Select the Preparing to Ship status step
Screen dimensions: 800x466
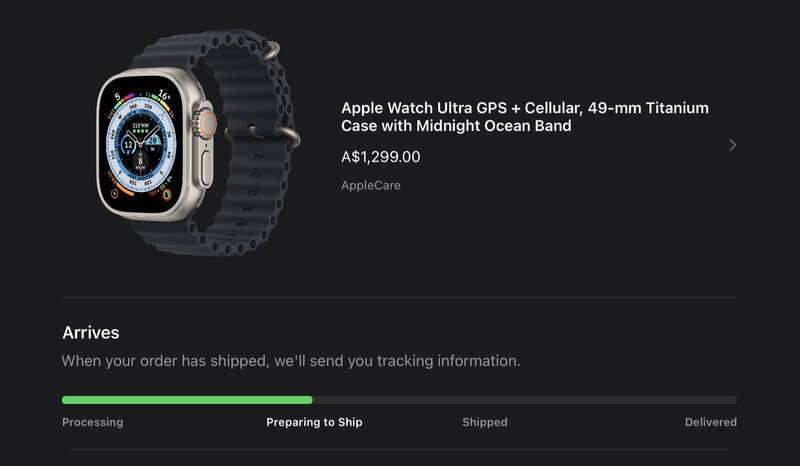point(314,422)
